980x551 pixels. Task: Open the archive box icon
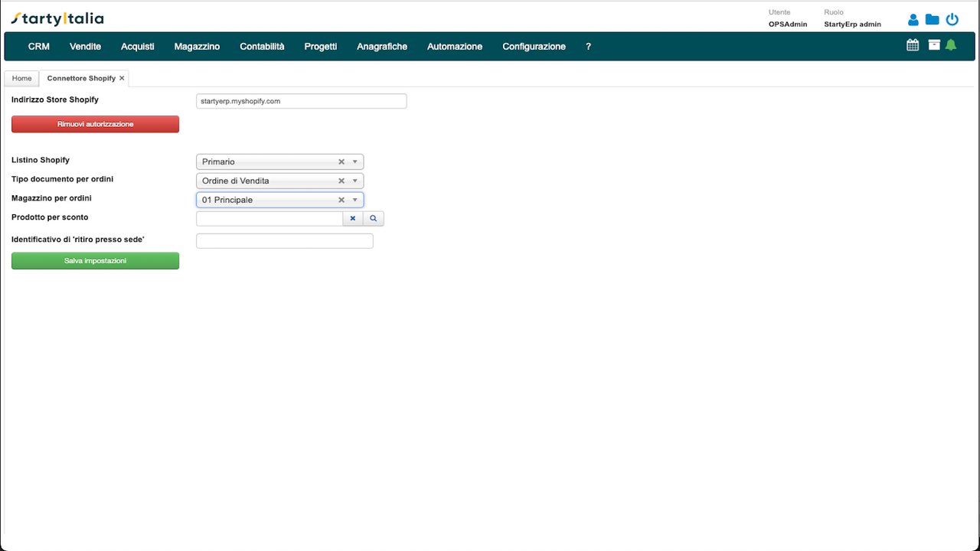pos(934,45)
